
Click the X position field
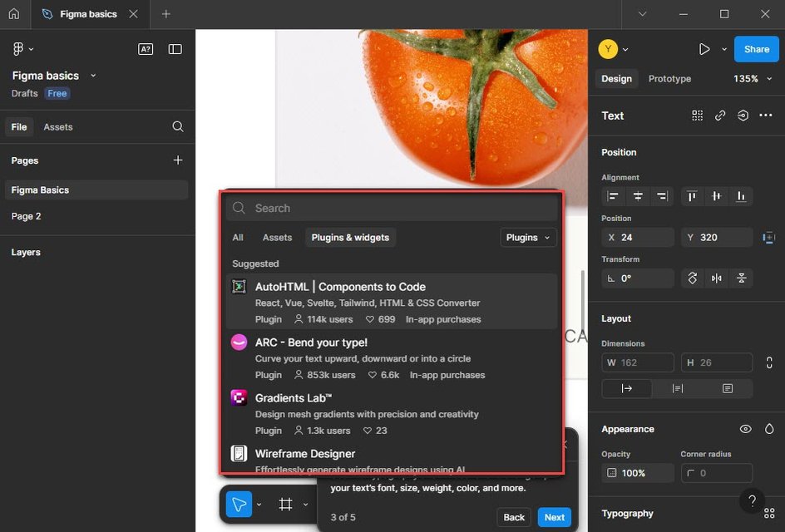click(x=638, y=237)
